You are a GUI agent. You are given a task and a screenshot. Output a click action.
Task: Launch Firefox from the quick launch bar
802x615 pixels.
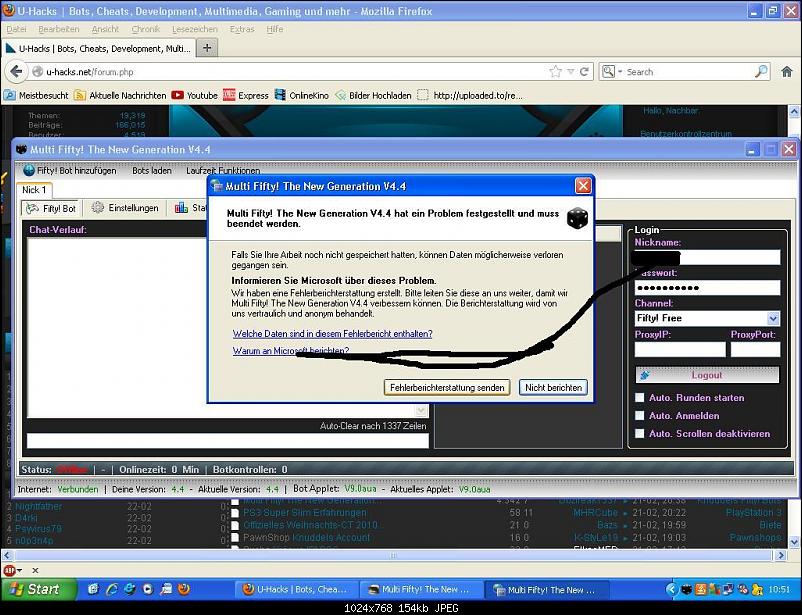click(x=184, y=589)
